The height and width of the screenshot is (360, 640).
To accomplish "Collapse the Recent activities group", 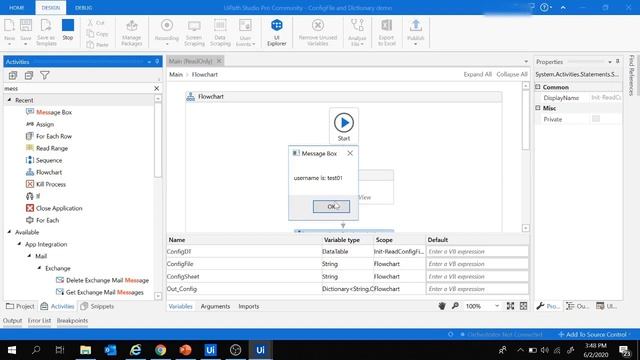I will 9,100.
